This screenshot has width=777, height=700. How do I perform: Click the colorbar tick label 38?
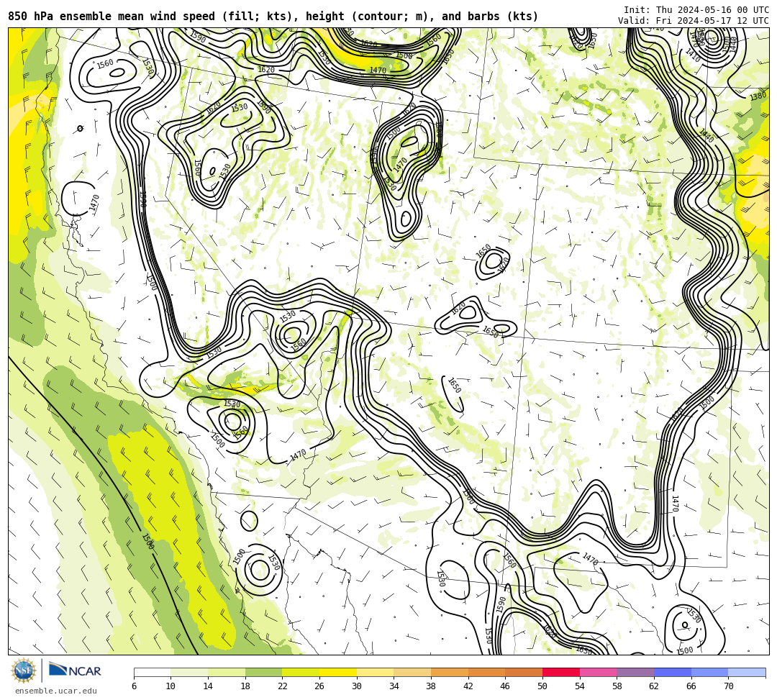(x=431, y=686)
